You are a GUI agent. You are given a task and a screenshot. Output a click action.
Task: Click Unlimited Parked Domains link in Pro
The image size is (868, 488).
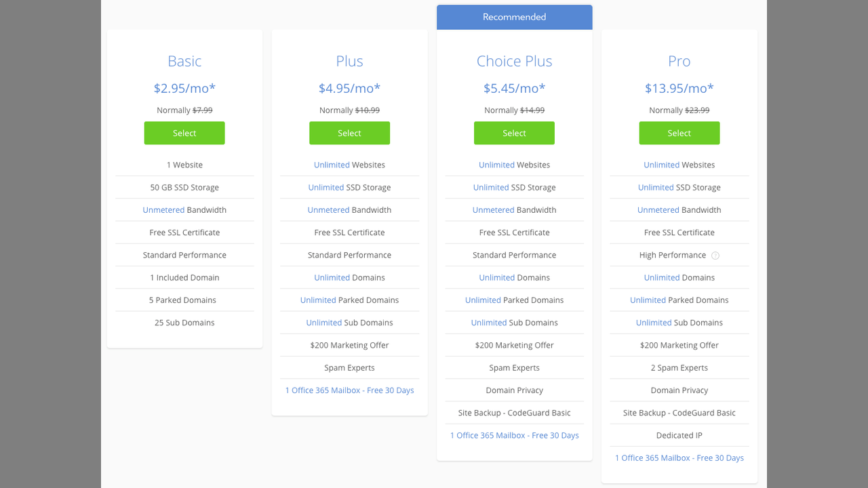pos(648,300)
